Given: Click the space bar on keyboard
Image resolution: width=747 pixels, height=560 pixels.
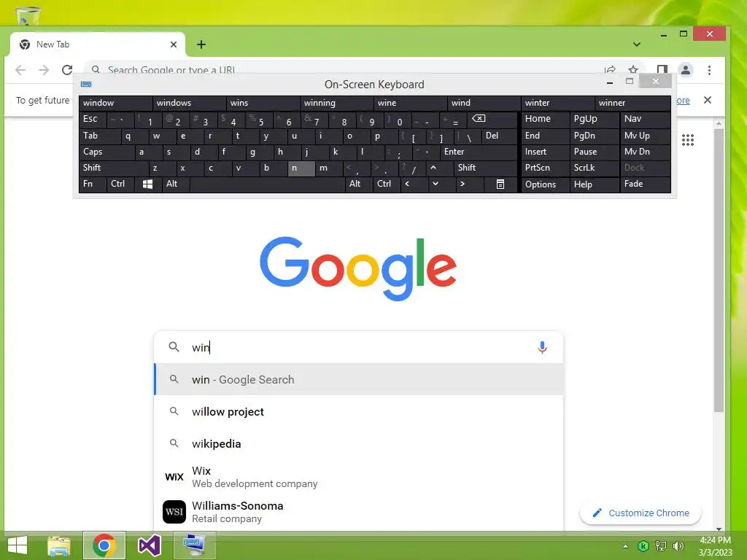Looking at the screenshot, I should tap(267, 184).
